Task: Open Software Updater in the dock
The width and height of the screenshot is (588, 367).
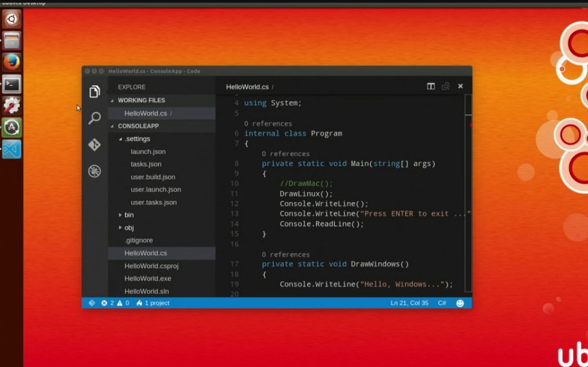Action: [12, 128]
